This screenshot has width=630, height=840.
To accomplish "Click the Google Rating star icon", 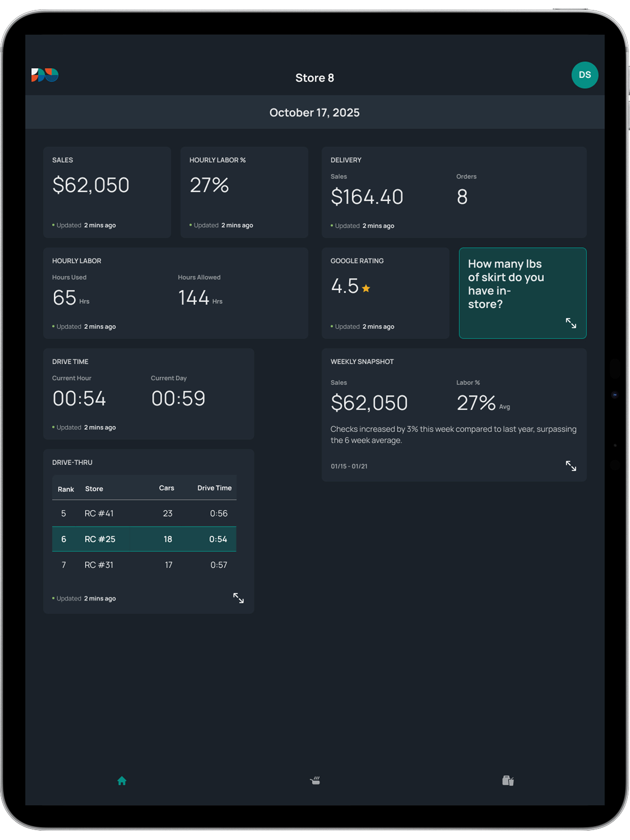I will pyautogui.click(x=365, y=288).
